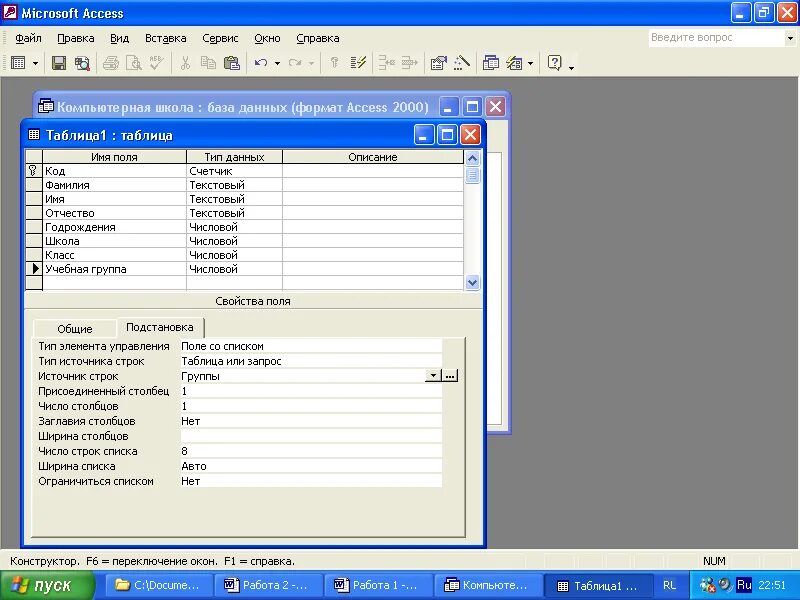Switch to Работа 1 taskbar button
Screen dimensions: 800x600
pos(379,585)
